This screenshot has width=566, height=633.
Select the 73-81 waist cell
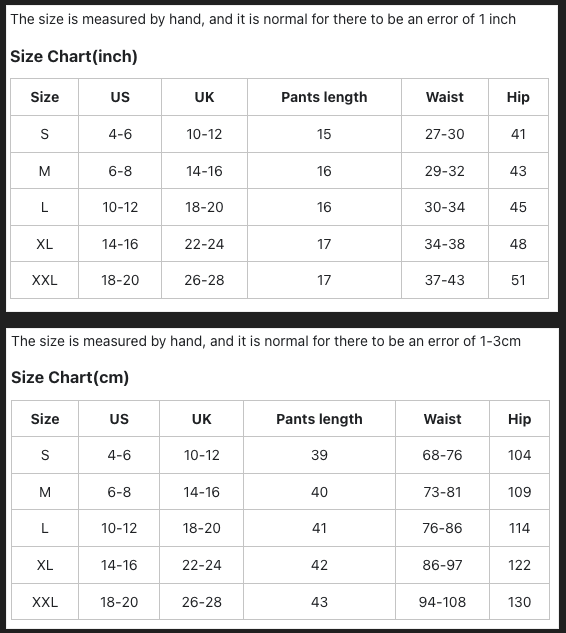point(442,492)
